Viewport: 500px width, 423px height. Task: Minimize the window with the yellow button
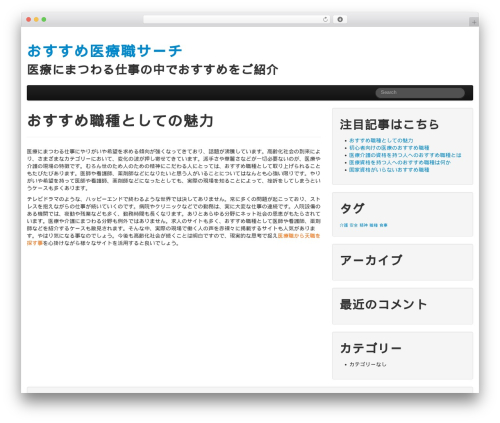pyautogui.click(x=36, y=20)
